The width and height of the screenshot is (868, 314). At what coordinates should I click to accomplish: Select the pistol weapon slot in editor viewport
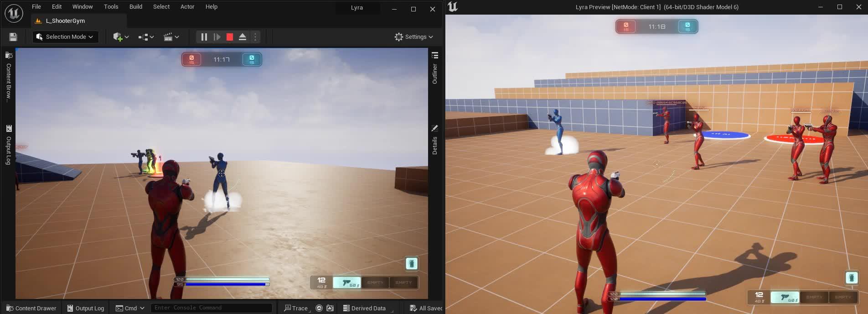[x=347, y=283]
